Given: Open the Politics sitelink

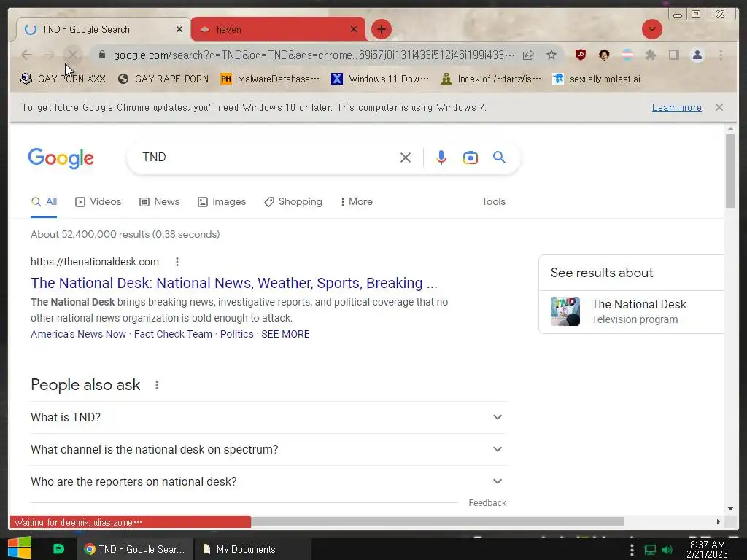Looking at the screenshot, I should pyautogui.click(x=237, y=334).
